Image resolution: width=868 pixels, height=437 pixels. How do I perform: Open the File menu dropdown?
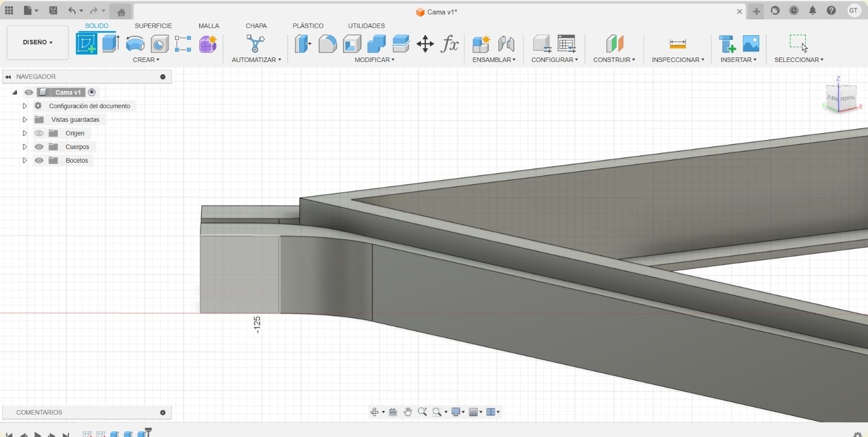click(x=31, y=10)
